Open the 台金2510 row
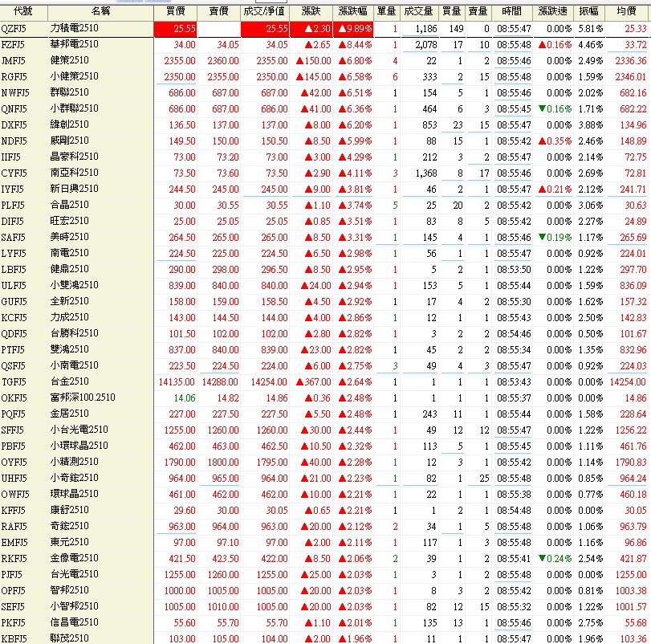Screen dimensions: 651x644 tap(69, 381)
